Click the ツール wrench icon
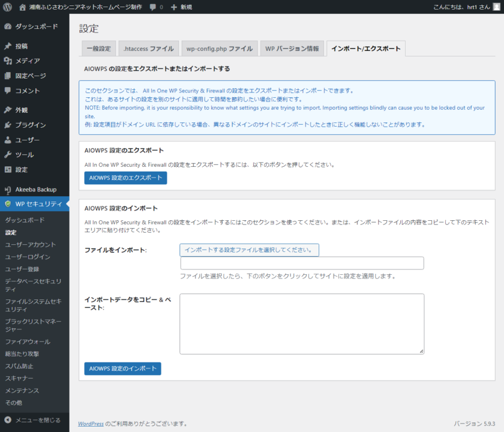The height and width of the screenshot is (432, 504). 8,155
